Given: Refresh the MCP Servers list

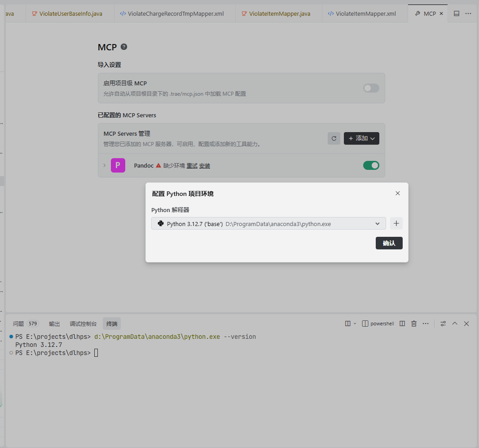Looking at the screenshot, I should click(334, 138).
